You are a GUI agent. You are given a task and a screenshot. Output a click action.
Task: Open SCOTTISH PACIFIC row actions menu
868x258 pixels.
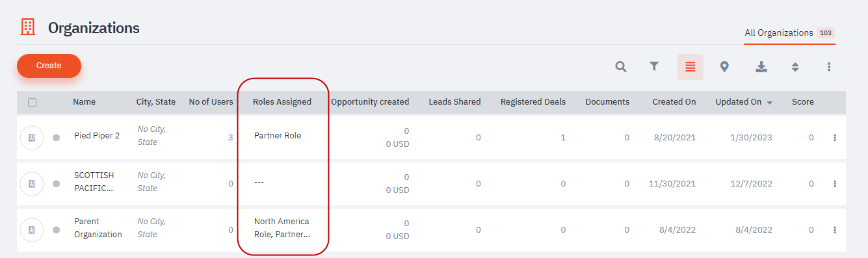(835, 184)
